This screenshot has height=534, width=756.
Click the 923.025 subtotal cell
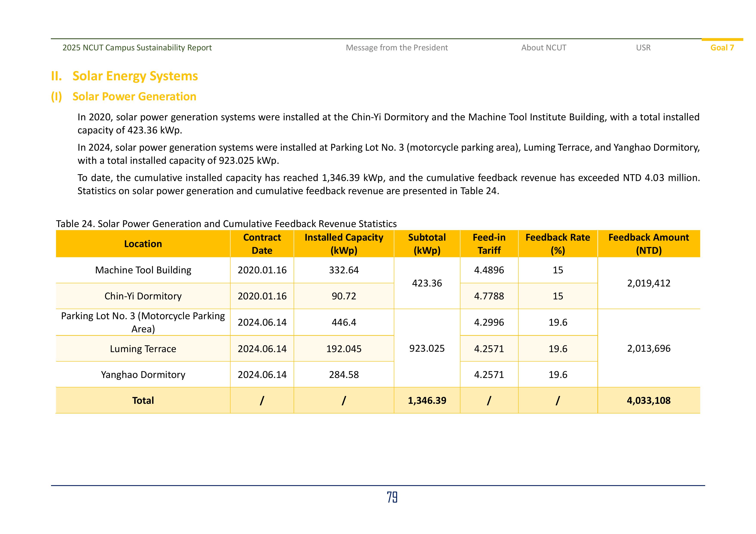[427, 348]
